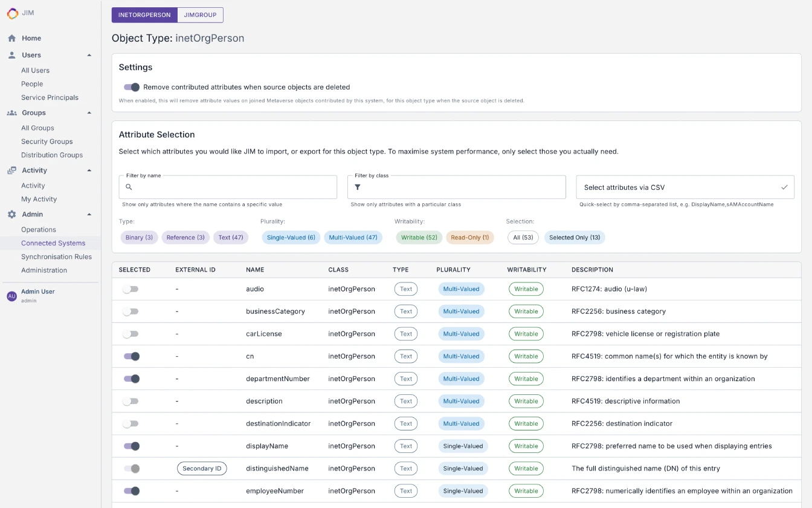Click the JIM logo icon

point(11,13)
